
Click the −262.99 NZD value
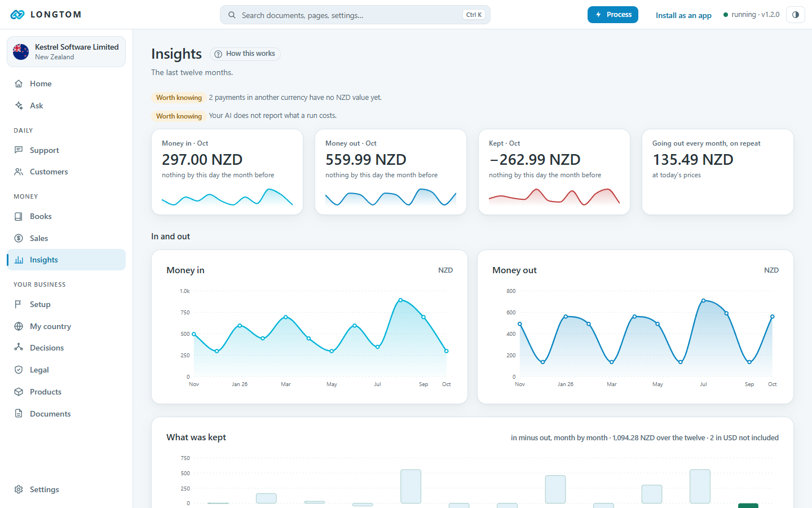[x=535, y=160]
